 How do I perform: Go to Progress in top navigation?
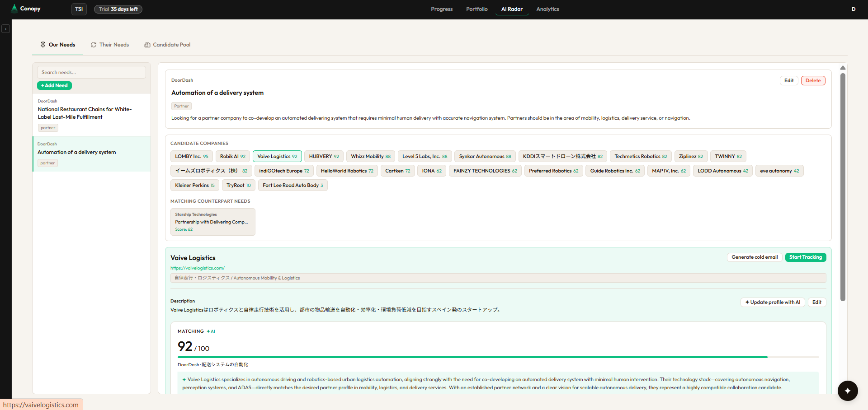[442, 9]
